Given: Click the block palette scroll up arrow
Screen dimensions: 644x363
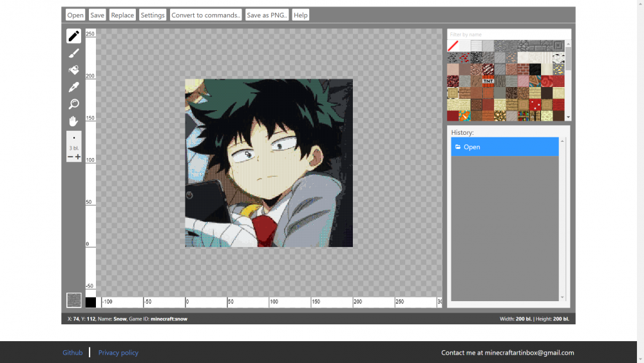Looking at the screenshot, I should click(x=569, y=44).
